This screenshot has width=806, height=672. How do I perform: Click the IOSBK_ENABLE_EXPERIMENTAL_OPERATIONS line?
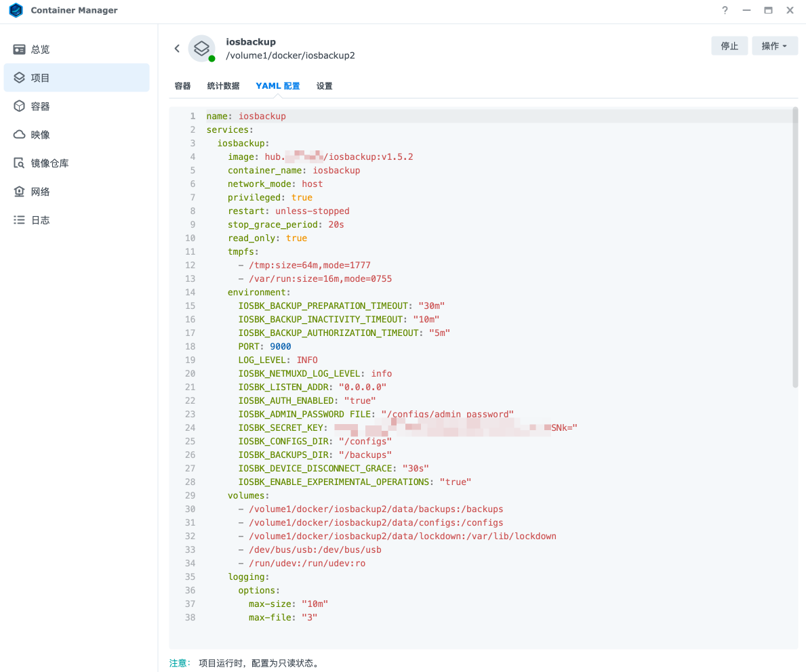click(x=355, y=482)
